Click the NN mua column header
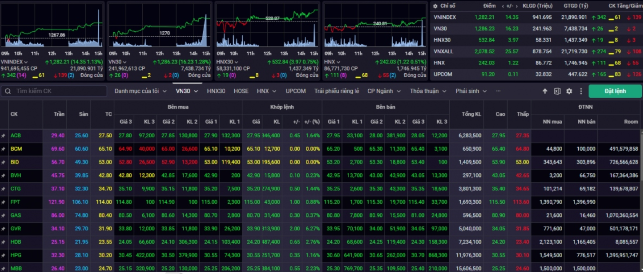Screen dimensions: 644x274 [552, 122]
